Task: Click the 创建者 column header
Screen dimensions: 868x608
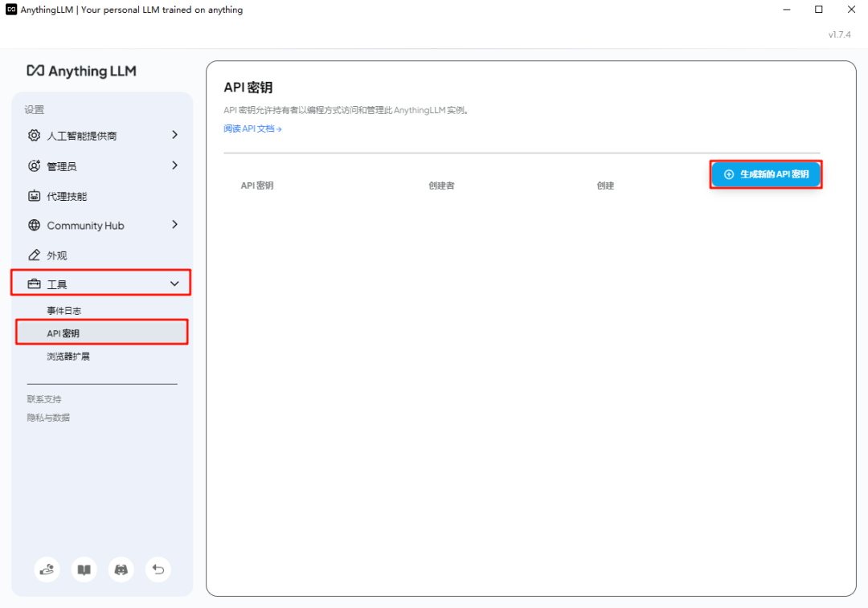Action: [x=441, y=186]
